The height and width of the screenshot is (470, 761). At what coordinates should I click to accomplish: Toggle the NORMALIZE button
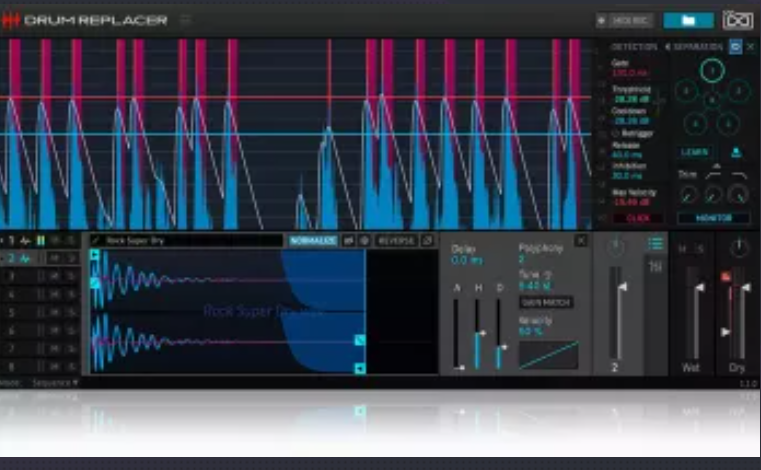click(313, 240)
